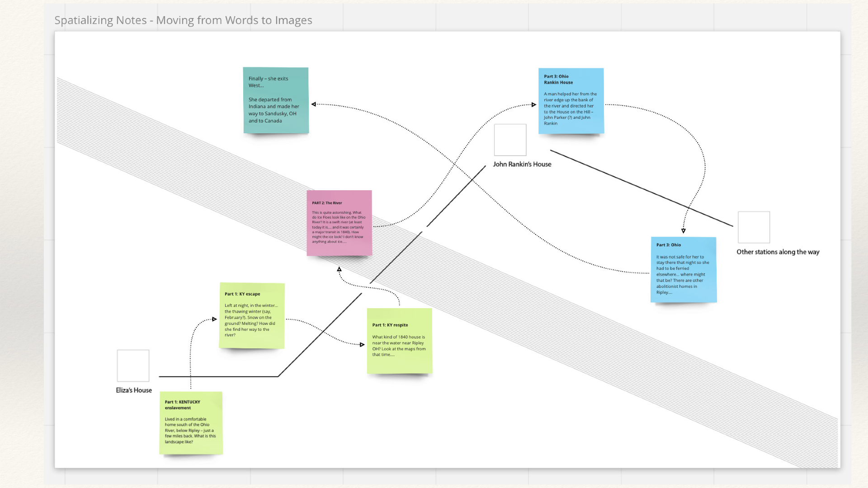
Task: Click the "Other stations along the way" label
Action: (778, 252)
